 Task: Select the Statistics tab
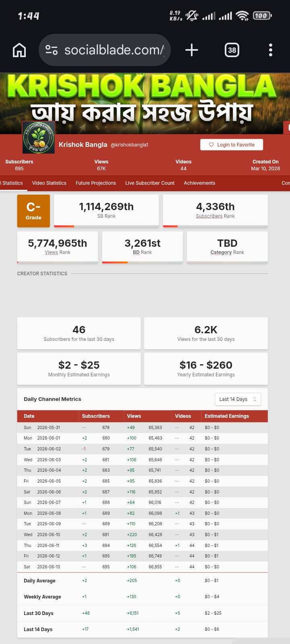(12, 183)
